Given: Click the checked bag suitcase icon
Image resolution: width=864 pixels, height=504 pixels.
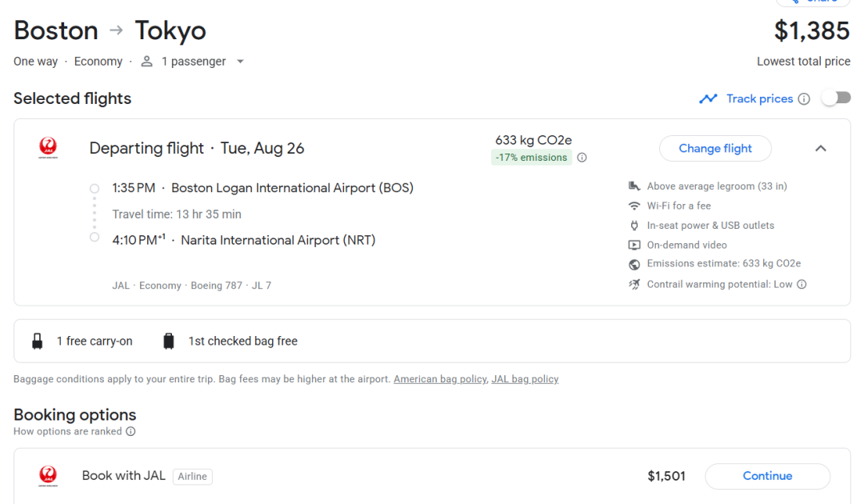Looking at the screenshot, I should (x=168, y=342).
